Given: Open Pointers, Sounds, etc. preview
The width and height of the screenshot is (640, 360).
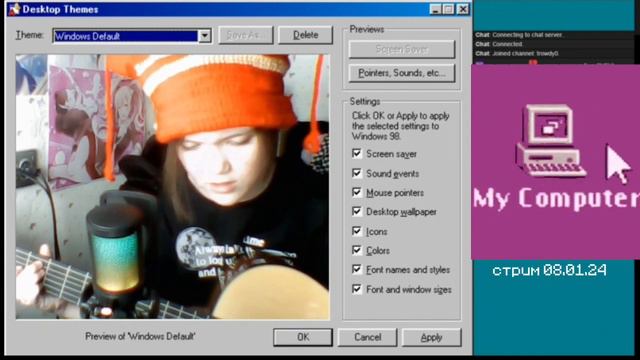Looking at the screenshot, I should (402, 73).
